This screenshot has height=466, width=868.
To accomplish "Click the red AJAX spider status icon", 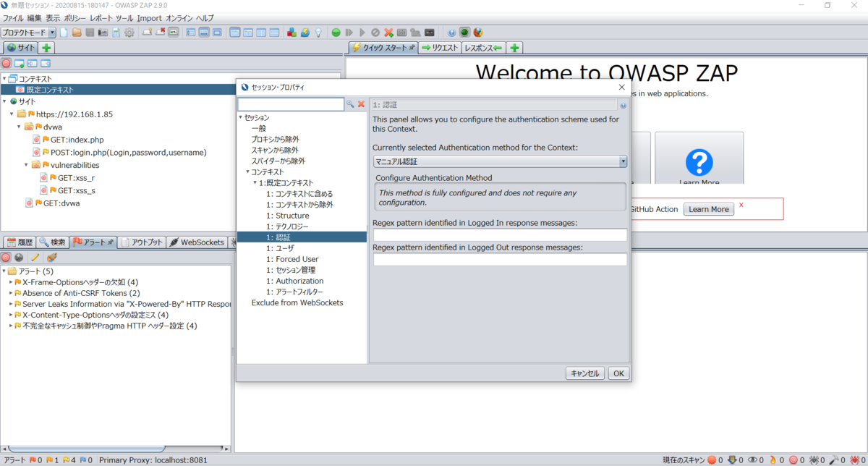I will [x=855, y=459].
